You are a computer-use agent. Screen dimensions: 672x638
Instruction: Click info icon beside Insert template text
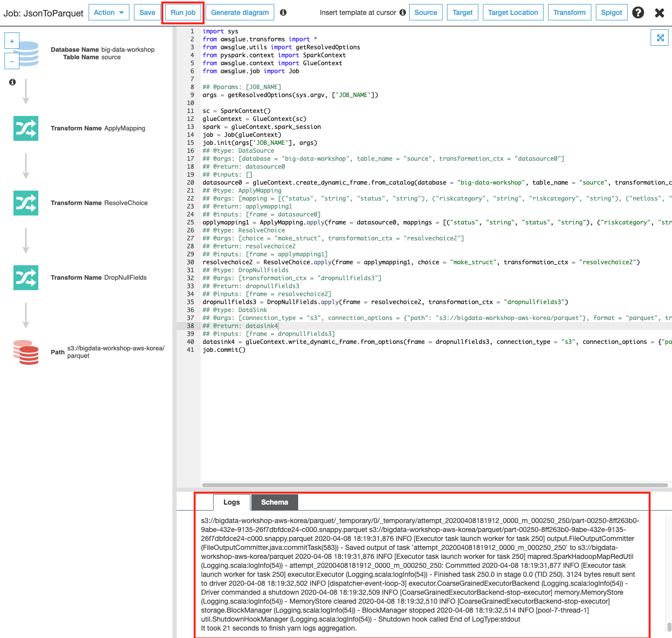click(403, 12)
